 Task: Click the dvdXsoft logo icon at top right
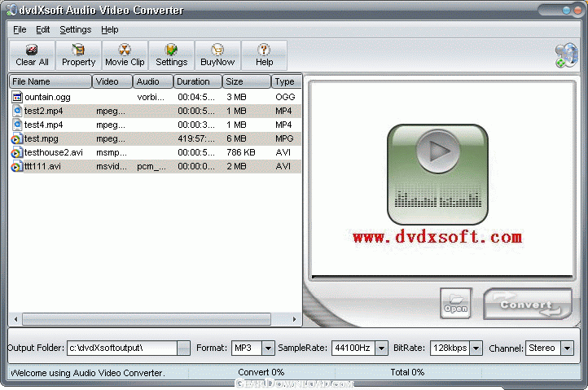point(567,55)
